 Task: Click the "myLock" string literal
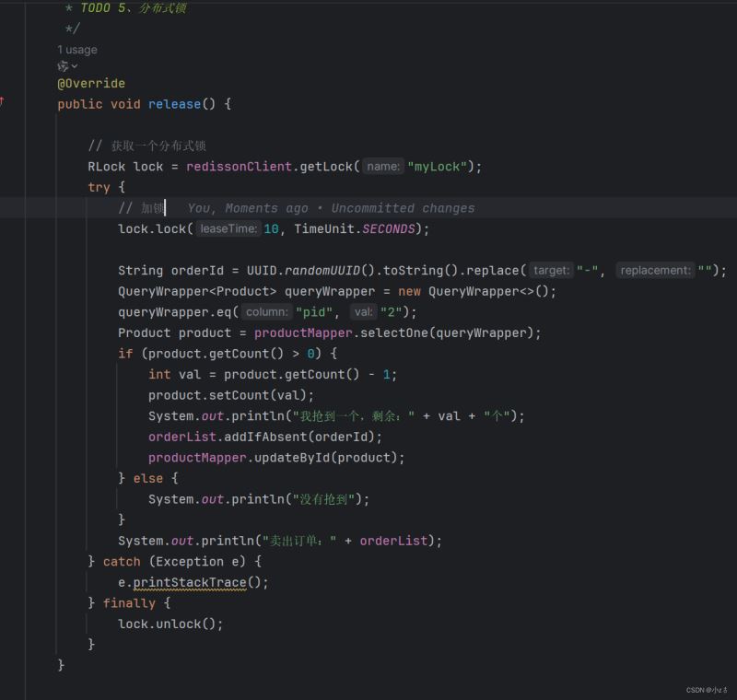[x=437, y=167]
